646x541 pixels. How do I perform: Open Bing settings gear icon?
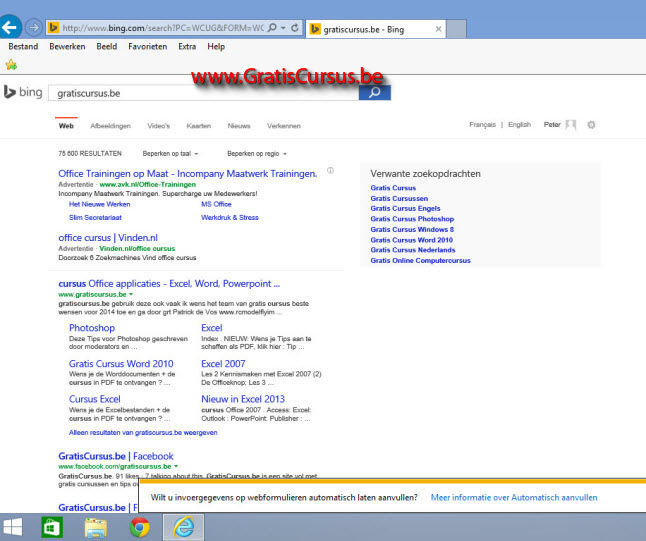coord(591,124)
